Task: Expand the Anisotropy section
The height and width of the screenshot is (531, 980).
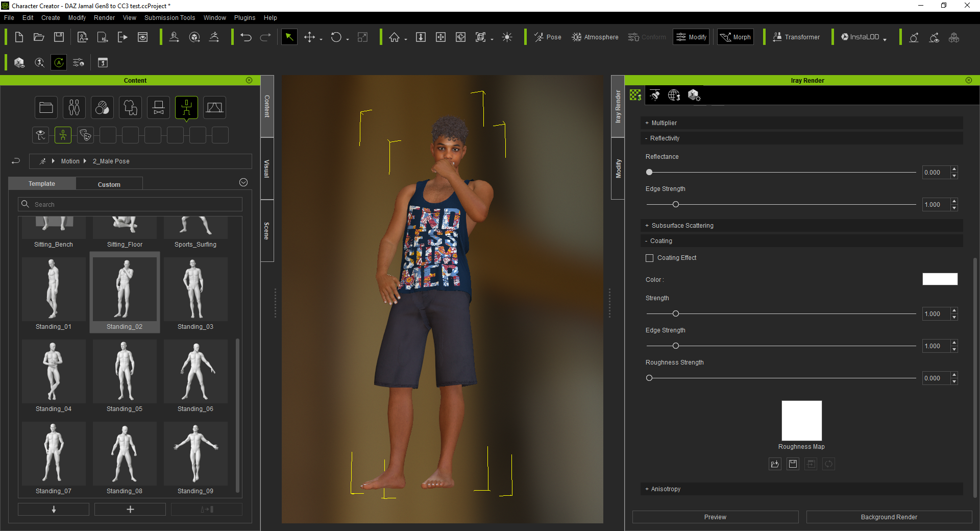Action: pos(801,489)
